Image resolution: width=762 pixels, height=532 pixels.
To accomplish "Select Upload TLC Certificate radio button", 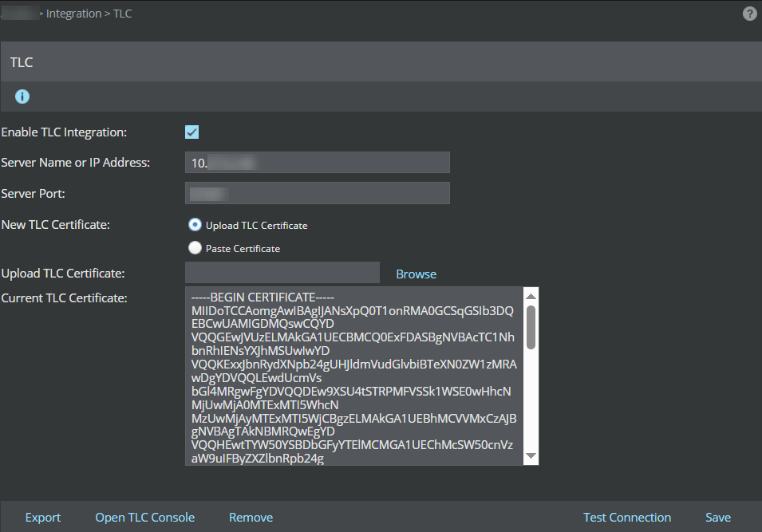I will coord(195,224).
